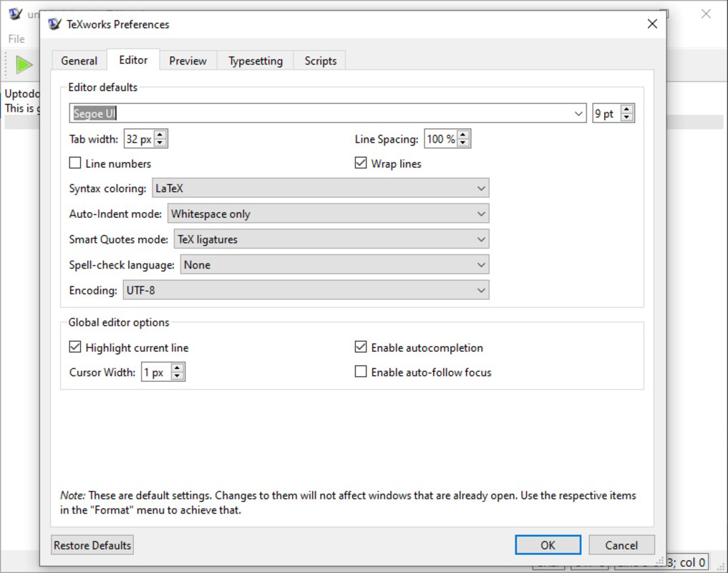The height and width of the screenshot is (573, 728).
Task: Expand the editor font dropdown arrow
Action: point(578,113)
